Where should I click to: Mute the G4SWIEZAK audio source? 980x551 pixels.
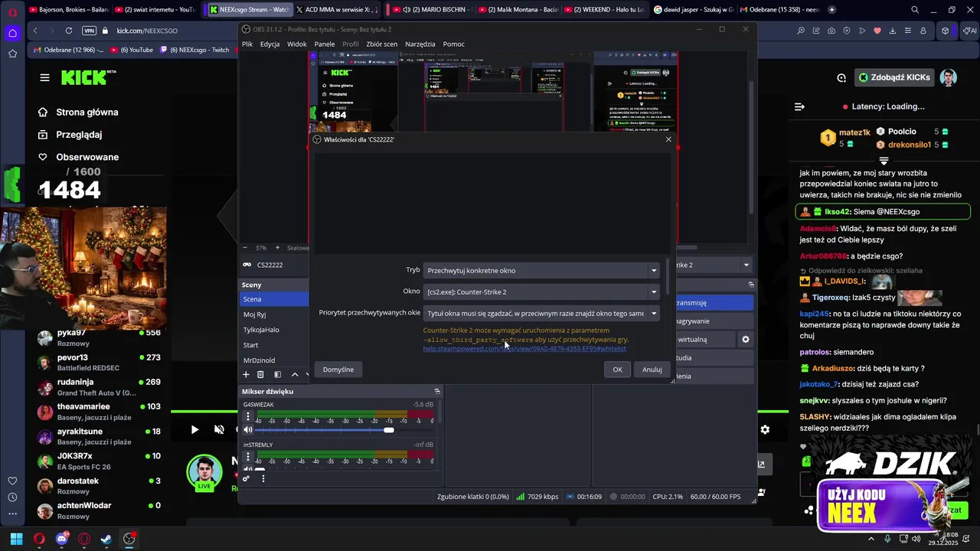[247, 430]
